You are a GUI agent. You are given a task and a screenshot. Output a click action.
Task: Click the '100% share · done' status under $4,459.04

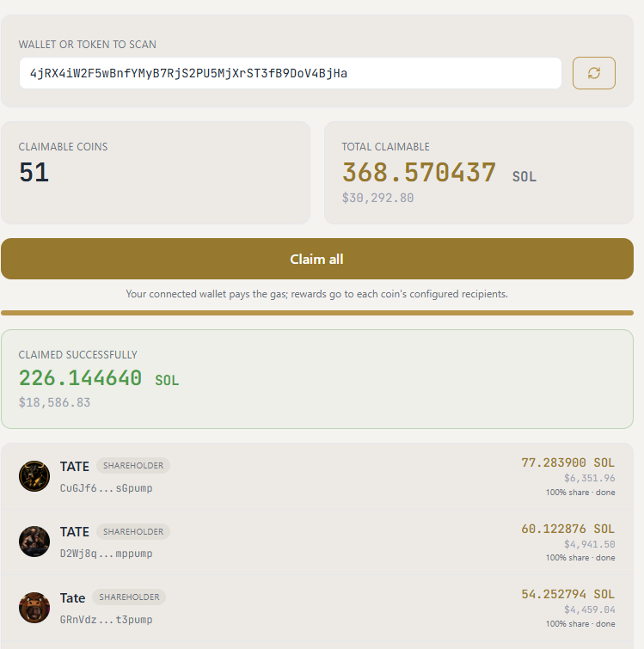580,624
